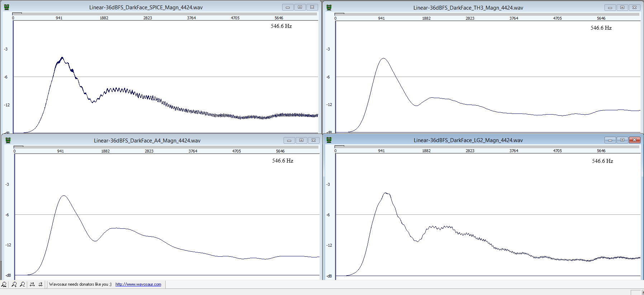The height and width of the screenshot is (295, 644).
Task: Click the Wavosaur icon of LG2 window
Action: (x=329, y=140)
